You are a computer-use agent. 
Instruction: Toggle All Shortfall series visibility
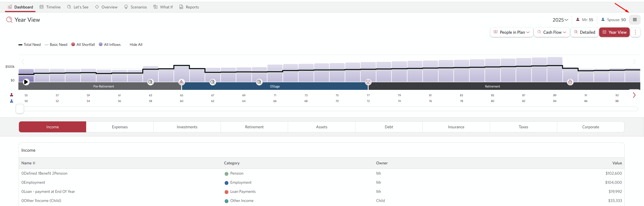click(x=83, y=45)
